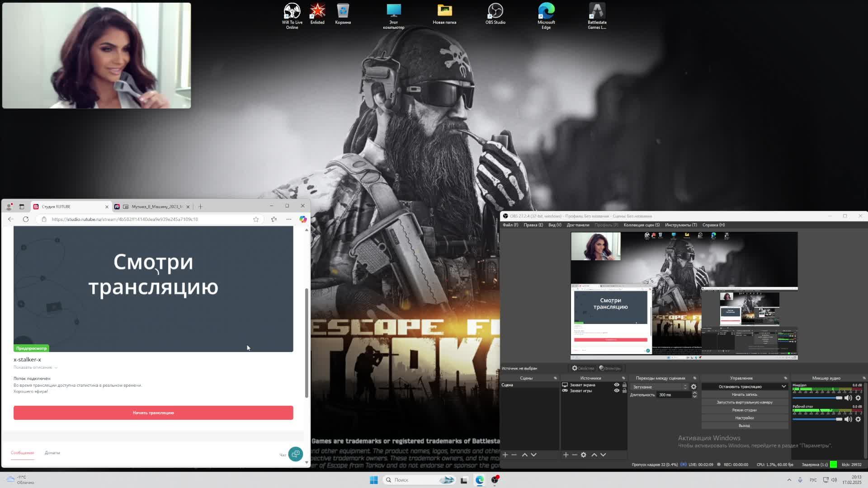The image size is (868, 488).
Task: Select the Battlestate Games Launcher desktop icon
Action: (597, 16)
